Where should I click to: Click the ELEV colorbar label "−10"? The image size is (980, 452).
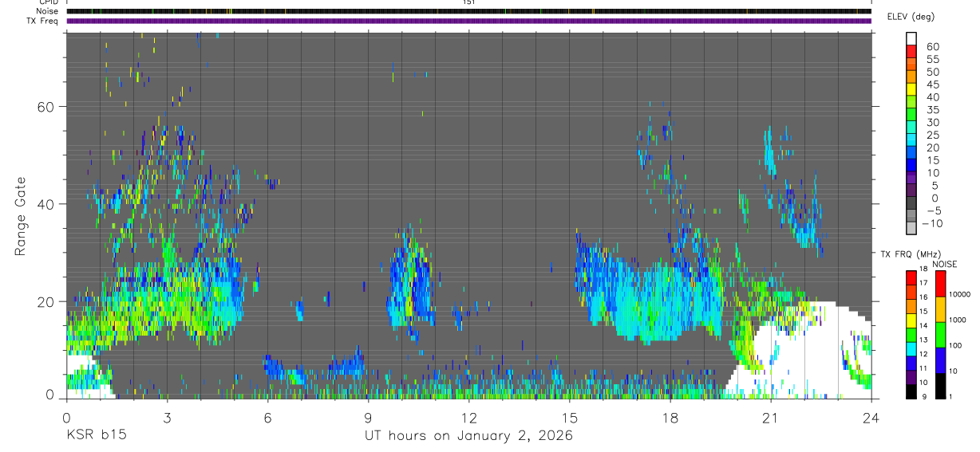933,223
